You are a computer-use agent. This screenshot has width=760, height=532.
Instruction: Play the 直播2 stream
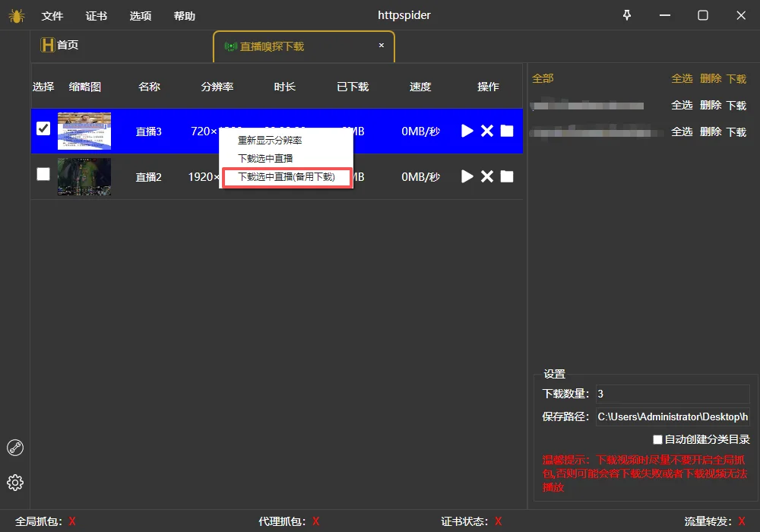coord(467,176)
